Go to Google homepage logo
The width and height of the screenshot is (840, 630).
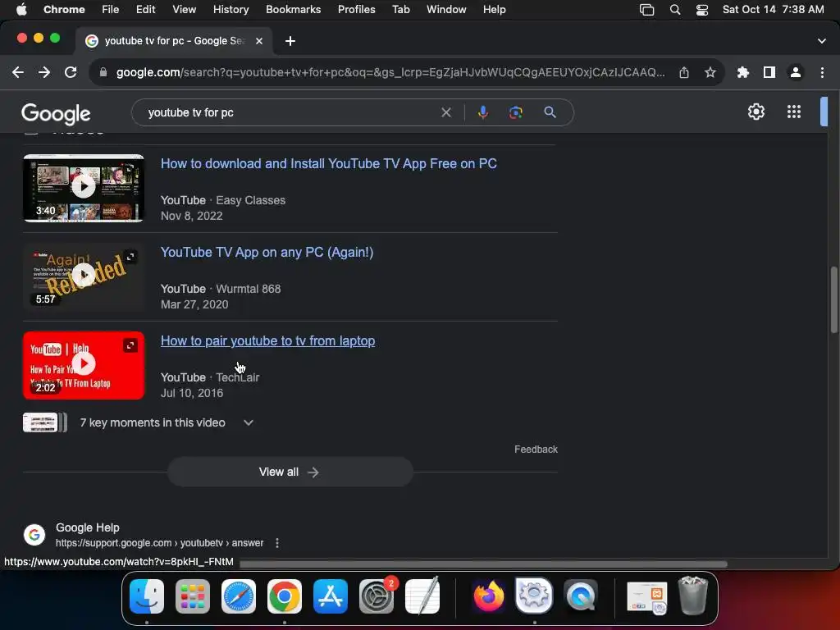click(56, 113)
